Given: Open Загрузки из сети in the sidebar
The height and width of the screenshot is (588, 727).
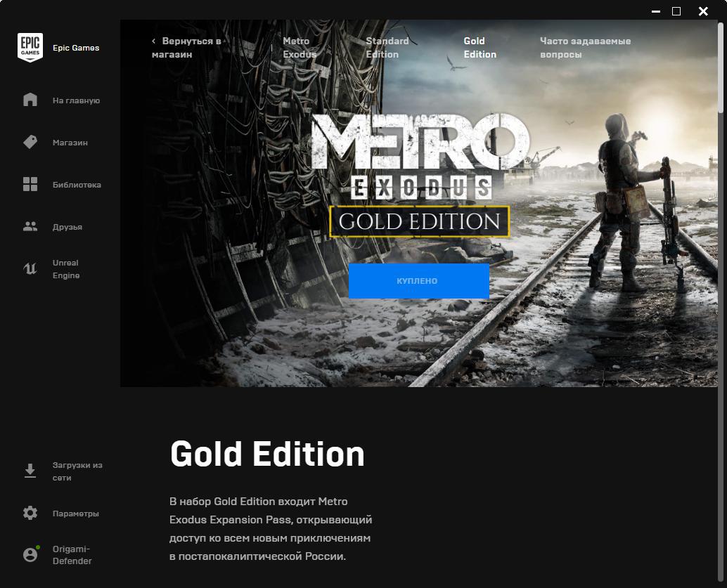Looking at the screenshot, I should pyautogui.click(x=77, y=471).
